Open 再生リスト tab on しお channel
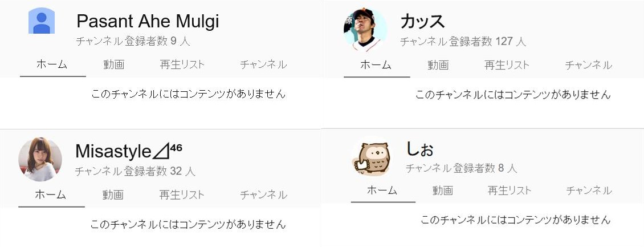 pyautogui.click(x=509, y=191)
